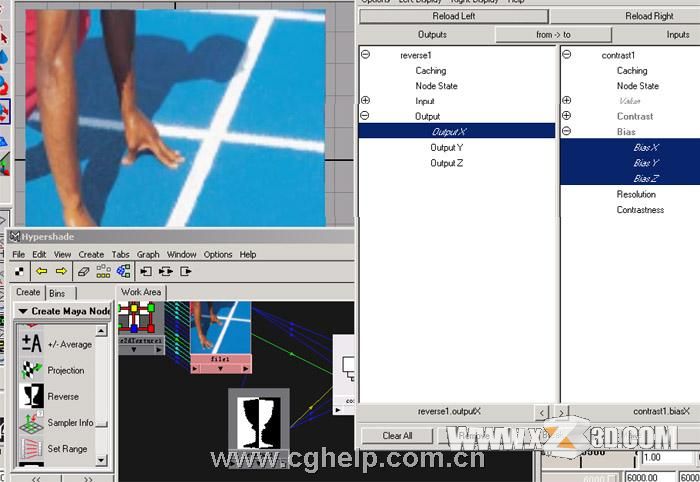Viewport: 700px width, 482px height.
Task: Select Node State under contrast1
Action: click(x=638, y=86)
